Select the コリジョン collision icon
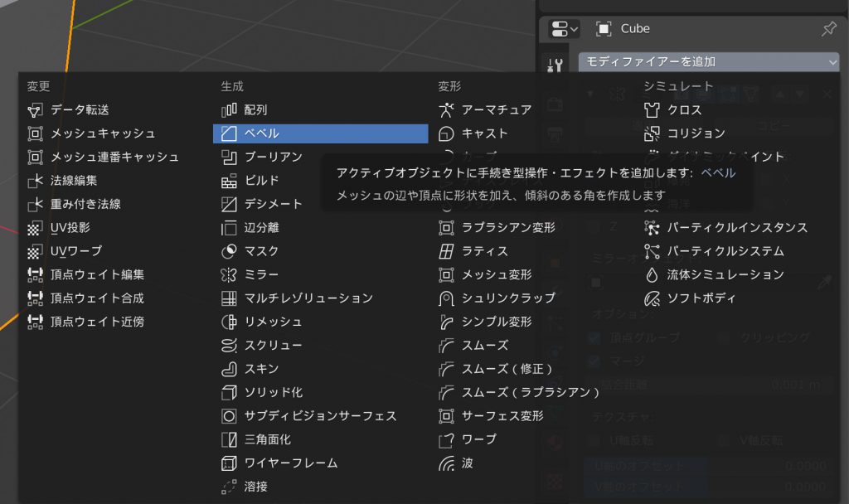Screen dimensions: 849x504 (x=652, y=133)
